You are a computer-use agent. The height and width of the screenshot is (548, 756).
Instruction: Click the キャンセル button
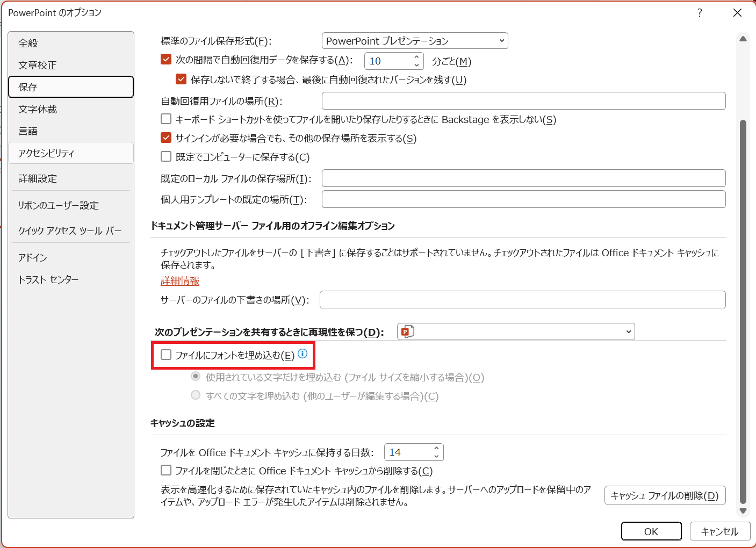tap(720, 531)
